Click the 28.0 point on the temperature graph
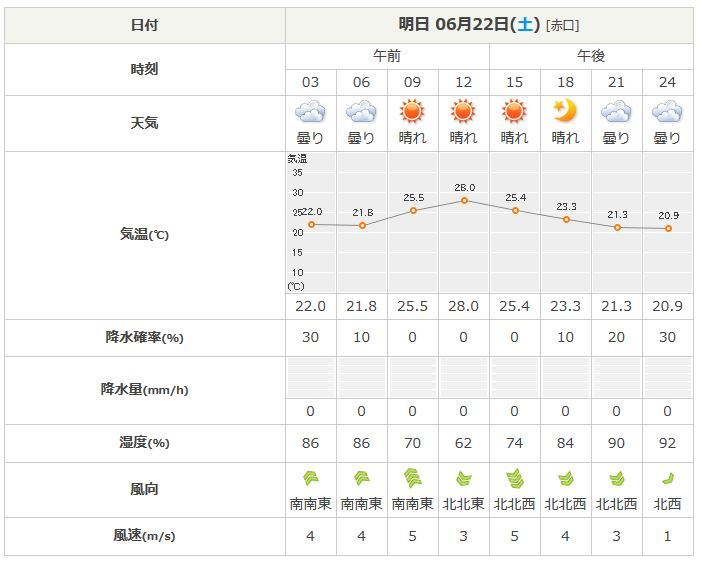The height and width of the screenshot is (561, 701). click(465, 201)
